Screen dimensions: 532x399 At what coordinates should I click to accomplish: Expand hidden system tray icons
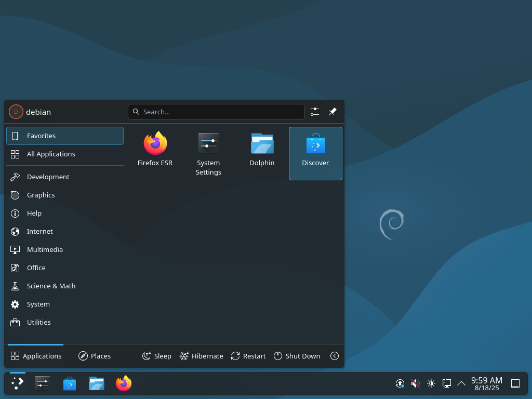(x=461, y=383)
